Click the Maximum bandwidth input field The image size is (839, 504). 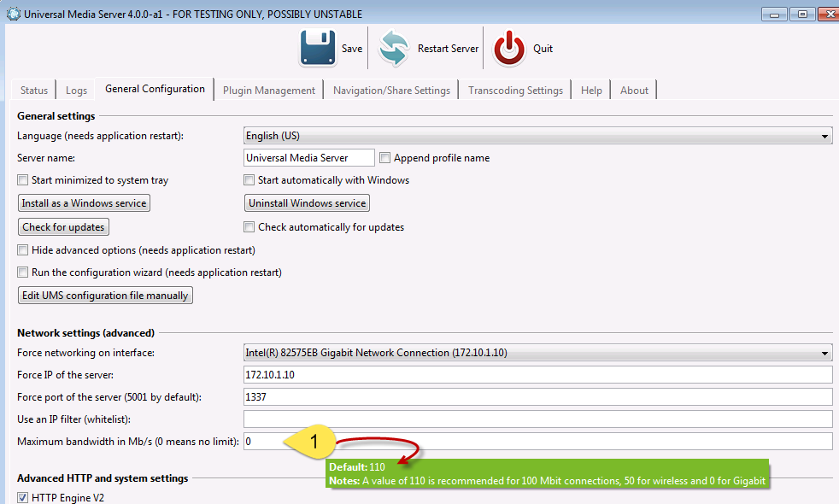537,442
